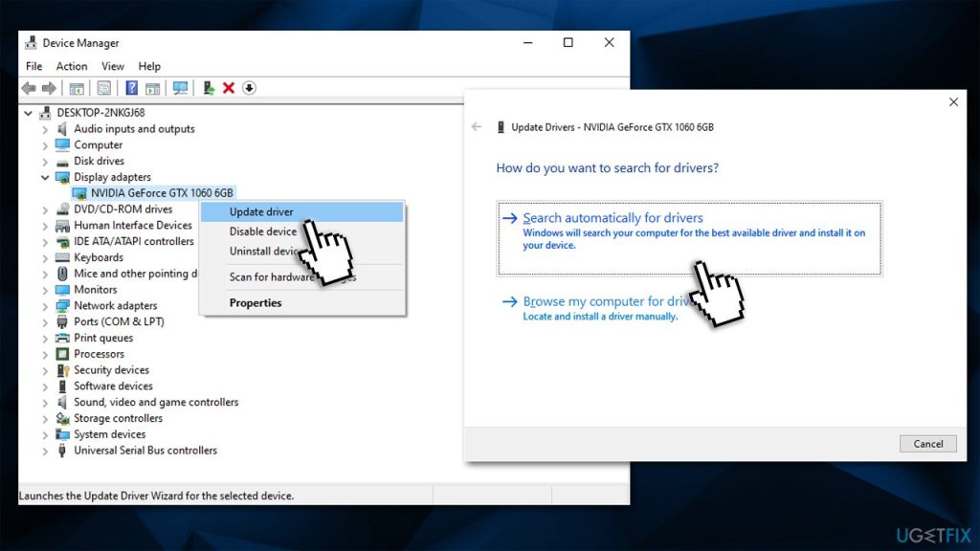This screenshot has height=551, width=980.
Task: Open the View menu
Action: [x=113, y=66]
